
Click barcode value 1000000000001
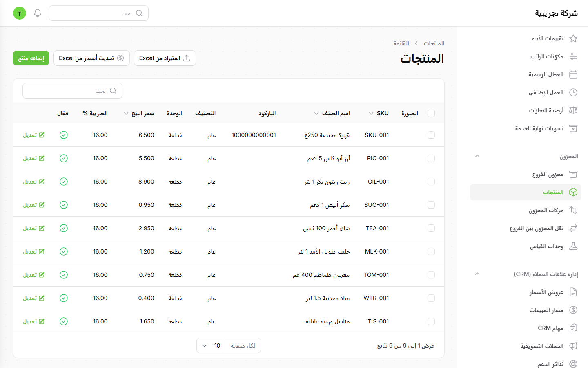tap(254, 135)
